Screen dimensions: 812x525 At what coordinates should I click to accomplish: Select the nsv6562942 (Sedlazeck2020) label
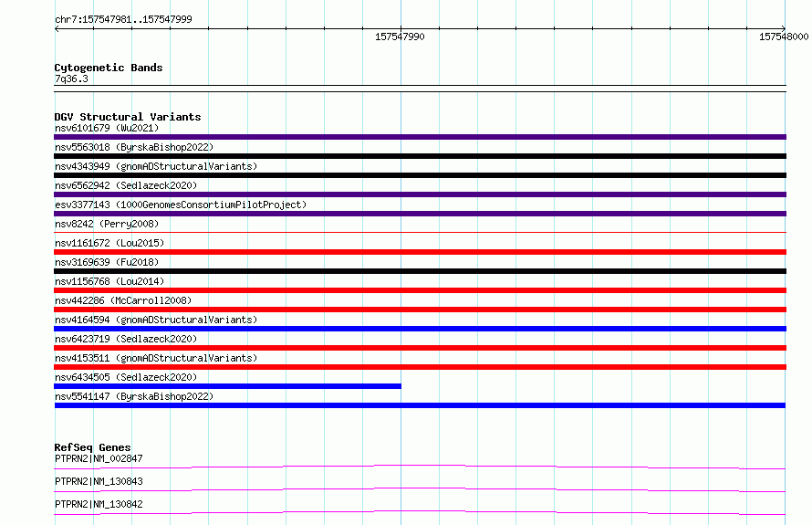[x=126, y=185]
